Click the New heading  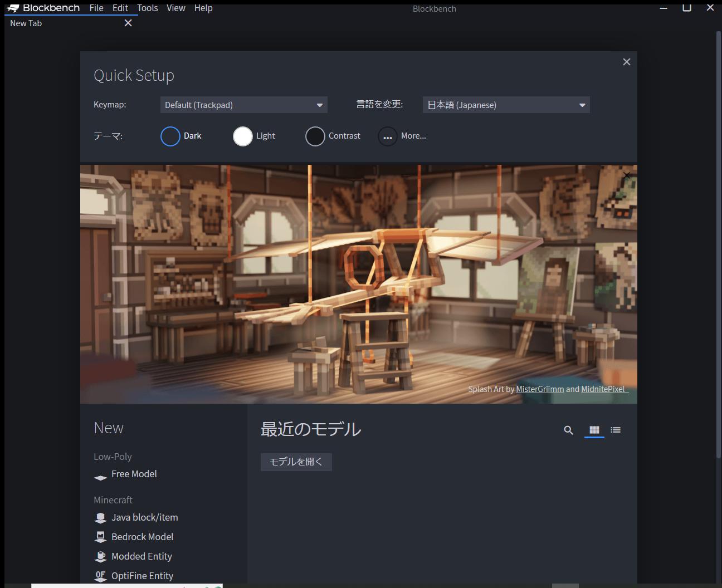(x=109, y=428)
